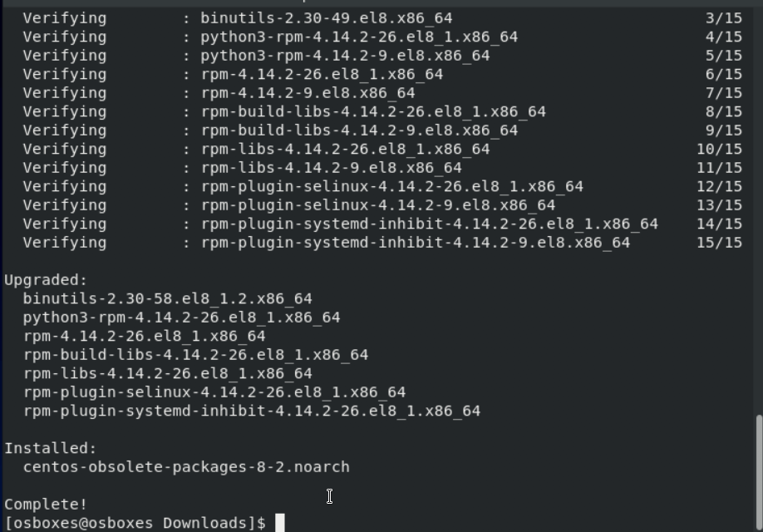The height and width of the screenshot is (532, 763).
Task: Click the "Complete!" status line
Action: pos(46,504)
